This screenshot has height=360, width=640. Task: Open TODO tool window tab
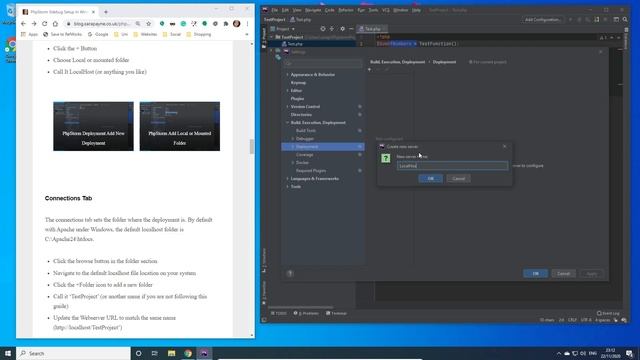click(x=279, y=313)
